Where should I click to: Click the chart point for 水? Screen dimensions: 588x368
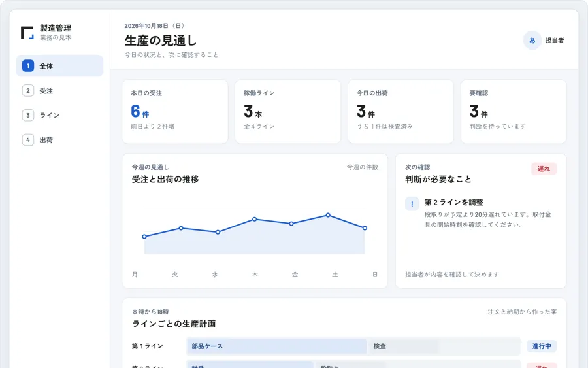pyautogui.click(x=218, y=232)
